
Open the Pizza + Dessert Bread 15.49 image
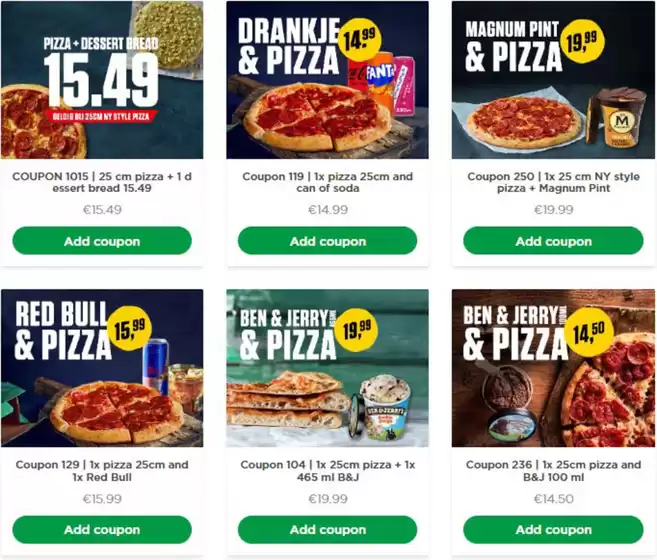tap(102, 80)
